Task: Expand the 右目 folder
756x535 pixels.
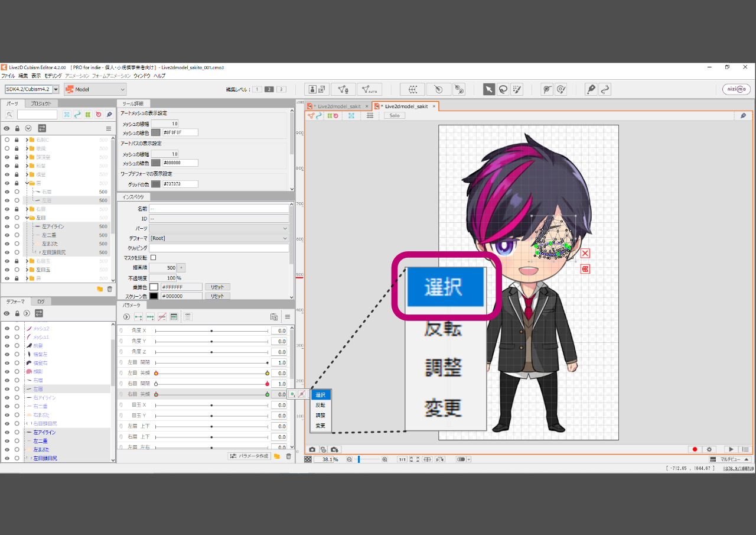Action: [27, 209]
